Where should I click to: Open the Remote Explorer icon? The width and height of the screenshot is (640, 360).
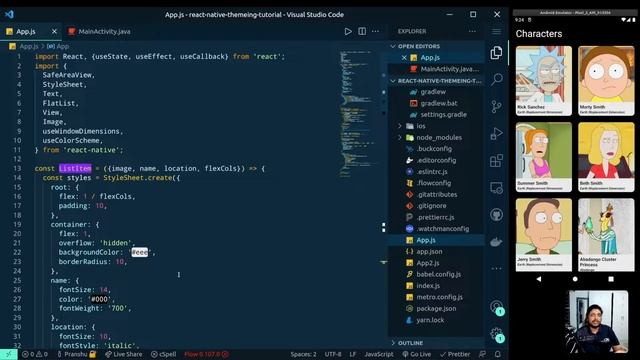496,188
